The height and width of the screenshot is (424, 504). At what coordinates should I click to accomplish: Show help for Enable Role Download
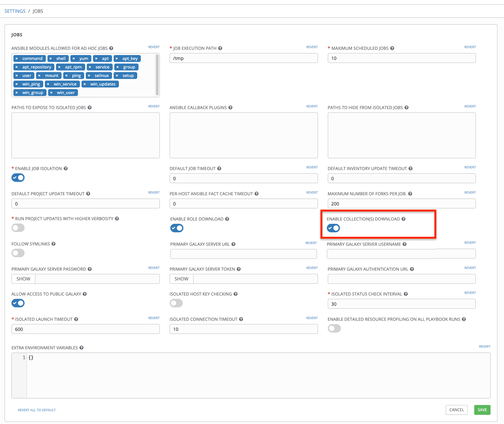click(227, 219)
